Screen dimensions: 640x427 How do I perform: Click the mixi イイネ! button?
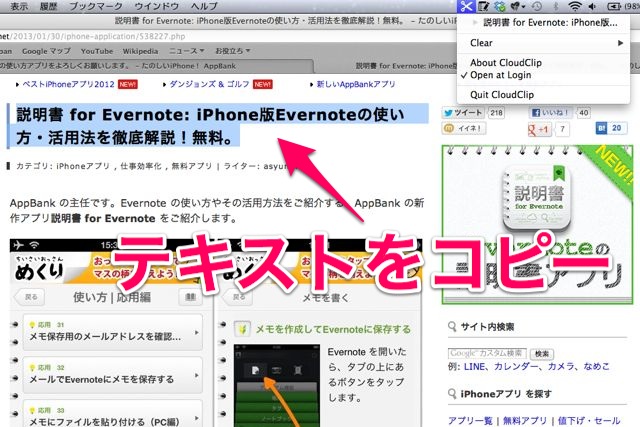(463, 128)
